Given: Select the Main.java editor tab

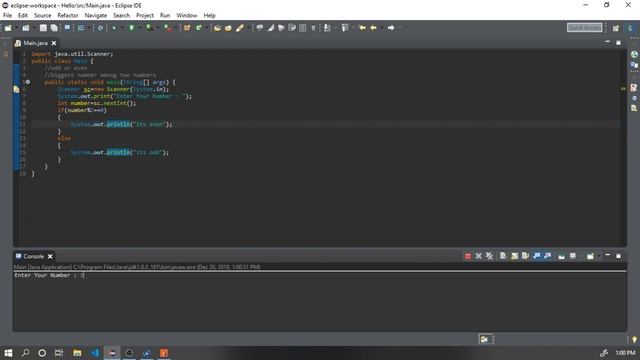Looking at the screenshot, I should 35,43.
